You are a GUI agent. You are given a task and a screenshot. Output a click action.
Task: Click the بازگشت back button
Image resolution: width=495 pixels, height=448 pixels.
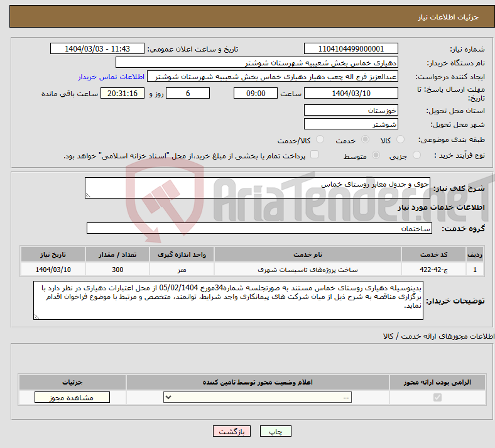232,431
